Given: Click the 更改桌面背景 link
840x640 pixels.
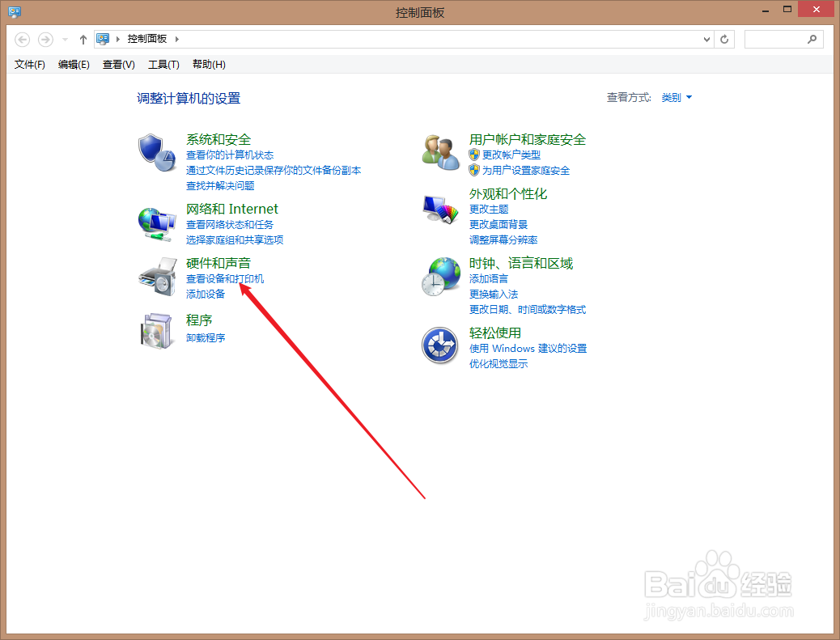Looking at the screenshot, I should 497,224.
